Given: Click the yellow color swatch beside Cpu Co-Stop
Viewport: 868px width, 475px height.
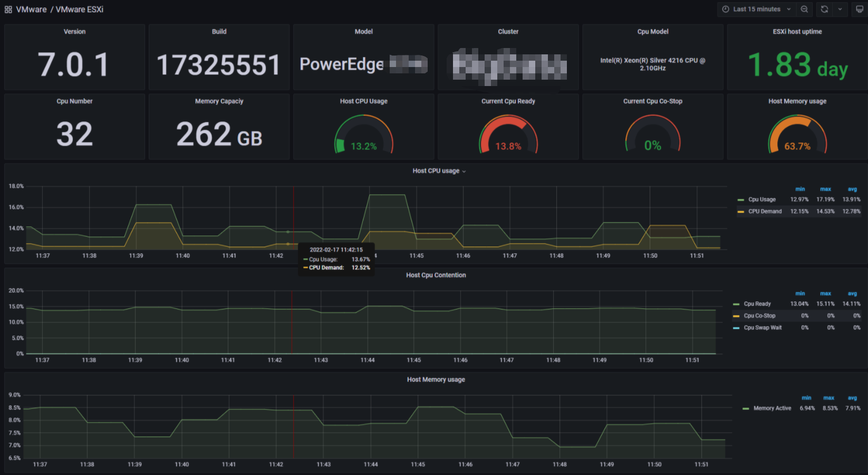Looking at the screenshot, I should (736, 316).
